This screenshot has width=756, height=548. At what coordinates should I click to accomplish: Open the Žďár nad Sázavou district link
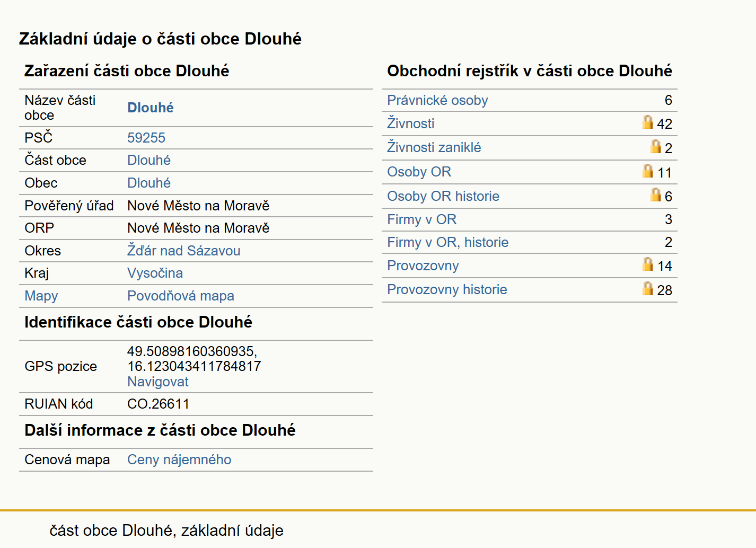tap(184, 250)
